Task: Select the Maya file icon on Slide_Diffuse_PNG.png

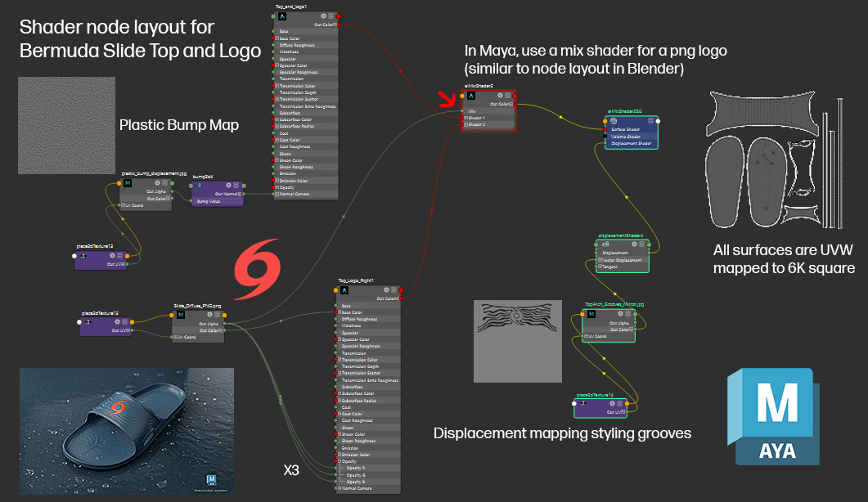Action: [x=181, y=315]
